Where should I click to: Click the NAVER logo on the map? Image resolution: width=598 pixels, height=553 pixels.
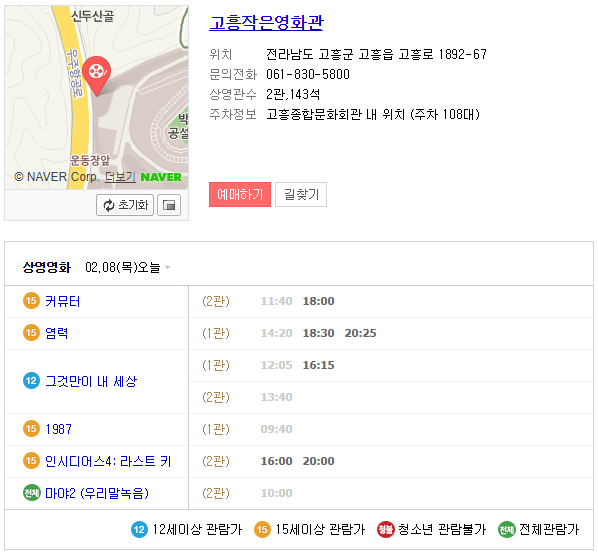click(161, 177)
